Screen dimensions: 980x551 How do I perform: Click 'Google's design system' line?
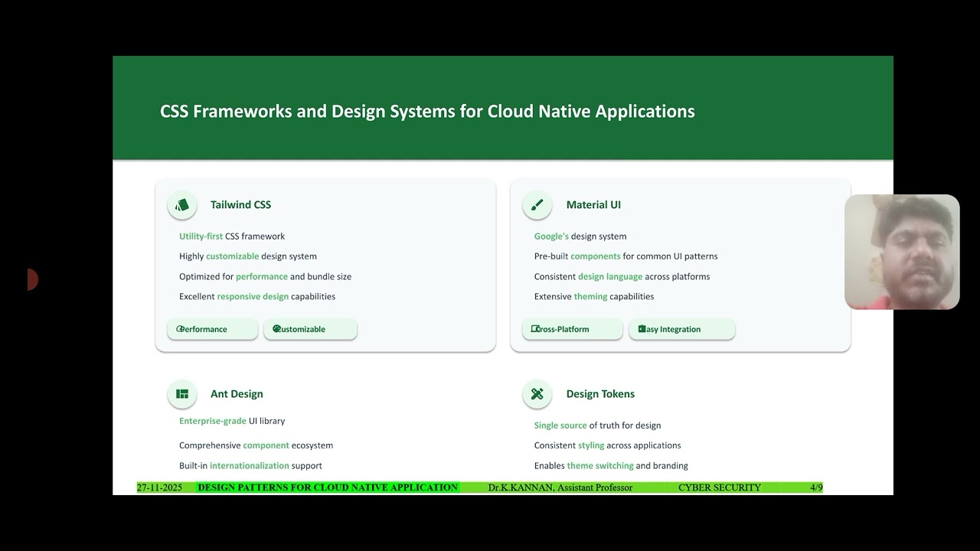point(580,236)
